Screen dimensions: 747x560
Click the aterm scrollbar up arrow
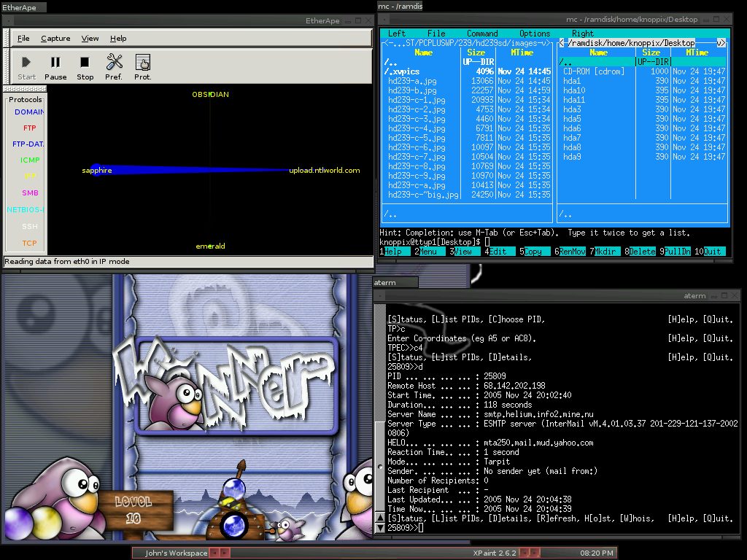click(379, 517)
